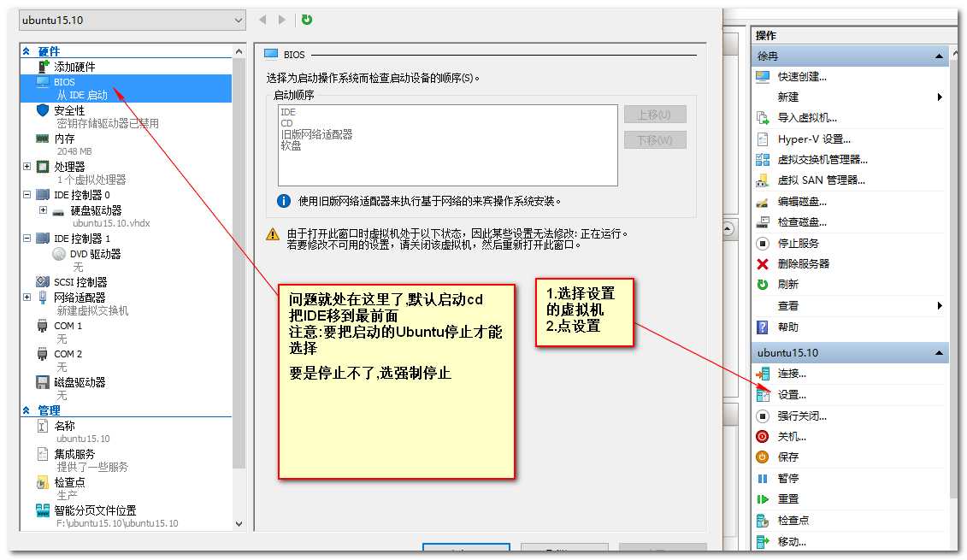Collapse the IDE 控制器 1 node
Screen dimensions: 967x560
[27, 239]
